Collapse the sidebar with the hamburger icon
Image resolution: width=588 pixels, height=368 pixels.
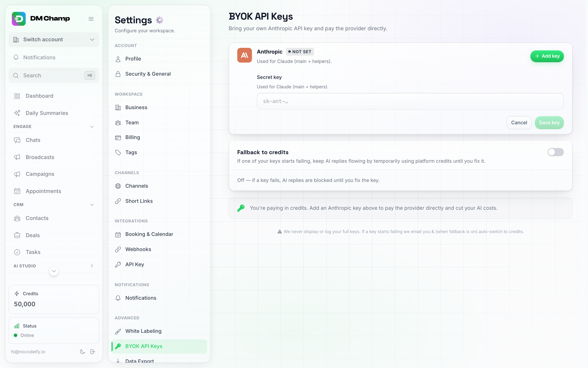click(91, 19)
